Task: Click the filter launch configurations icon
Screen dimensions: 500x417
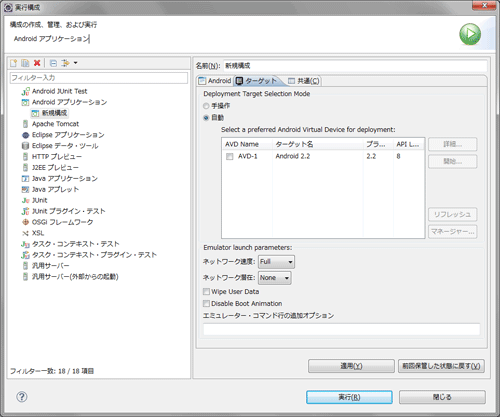Action: (65, 63)
